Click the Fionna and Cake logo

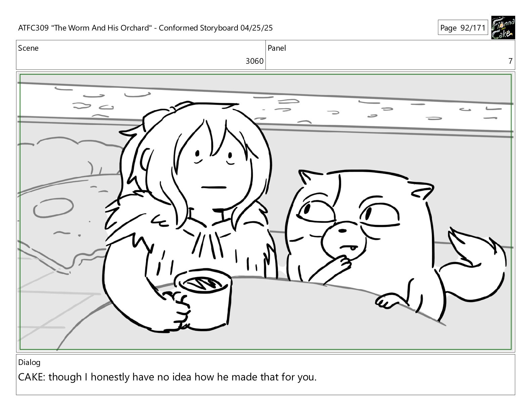[x=503, y=28]
